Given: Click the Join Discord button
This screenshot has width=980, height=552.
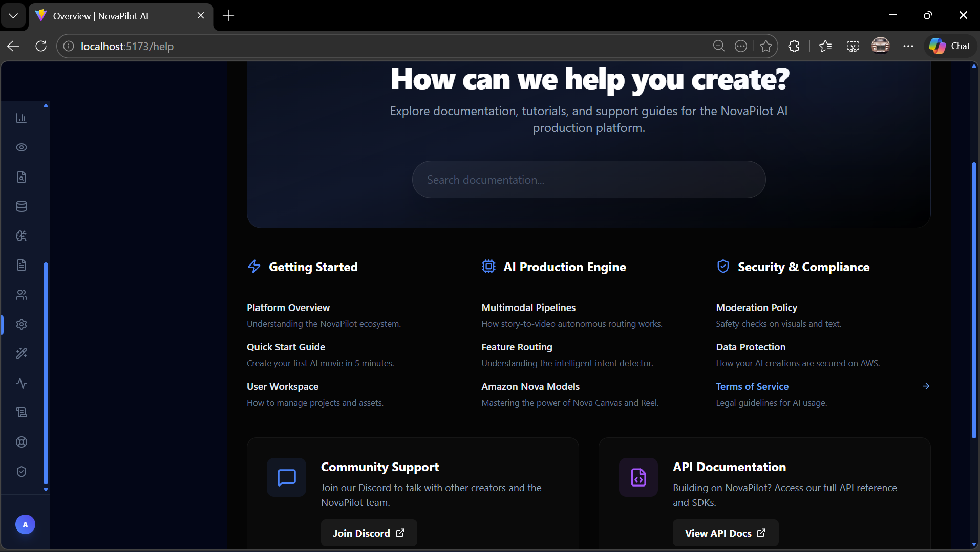Looking at the screenshot, I should (x=369, y=533).
